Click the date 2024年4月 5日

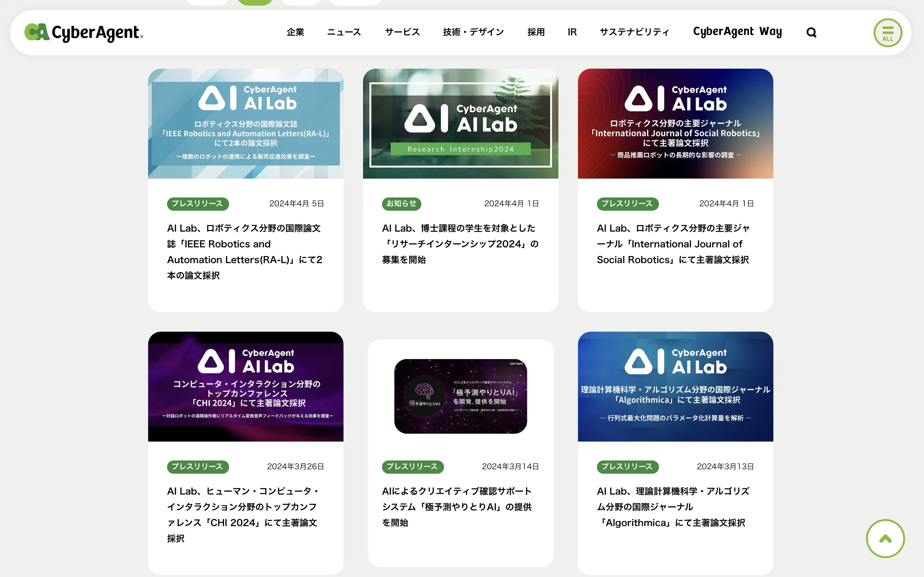tap(297, 204)
